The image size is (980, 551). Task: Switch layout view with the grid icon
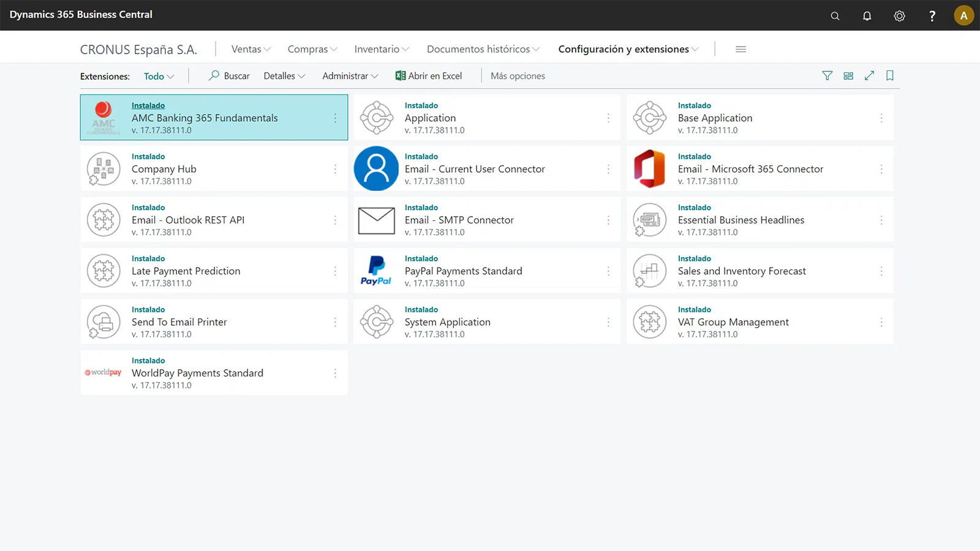coord(848,76)
